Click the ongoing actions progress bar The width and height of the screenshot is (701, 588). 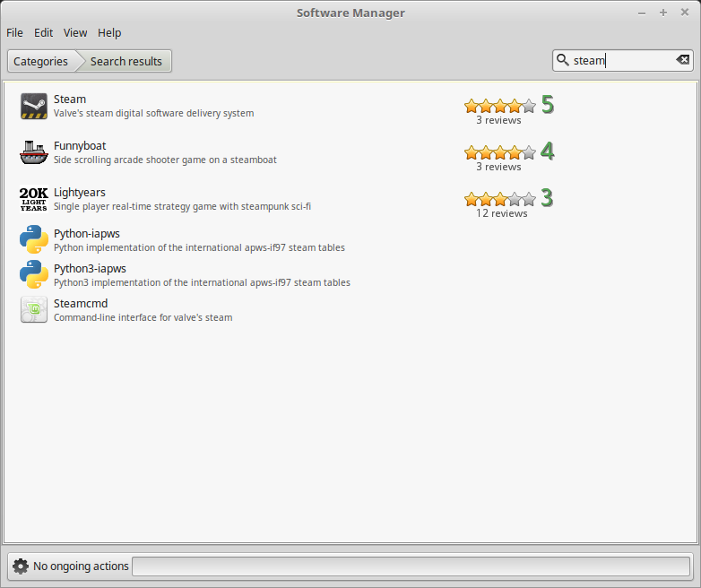(x=411, y=566)
